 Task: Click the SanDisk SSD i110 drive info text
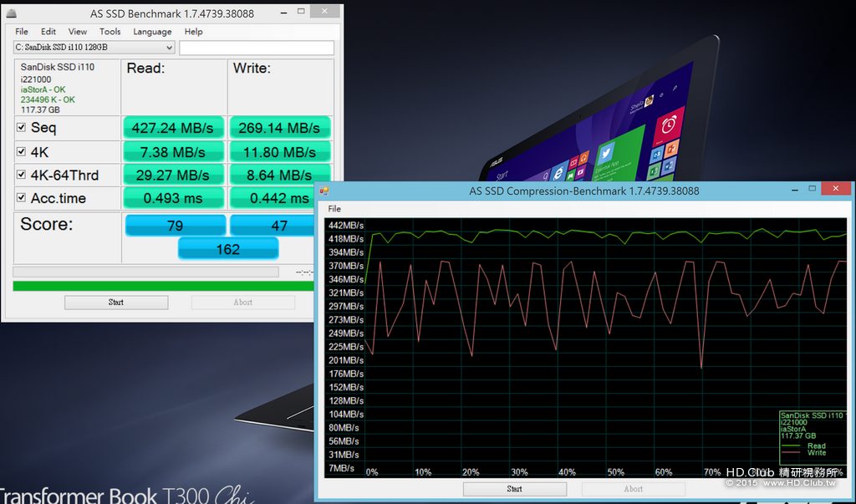tap(58, 67)
